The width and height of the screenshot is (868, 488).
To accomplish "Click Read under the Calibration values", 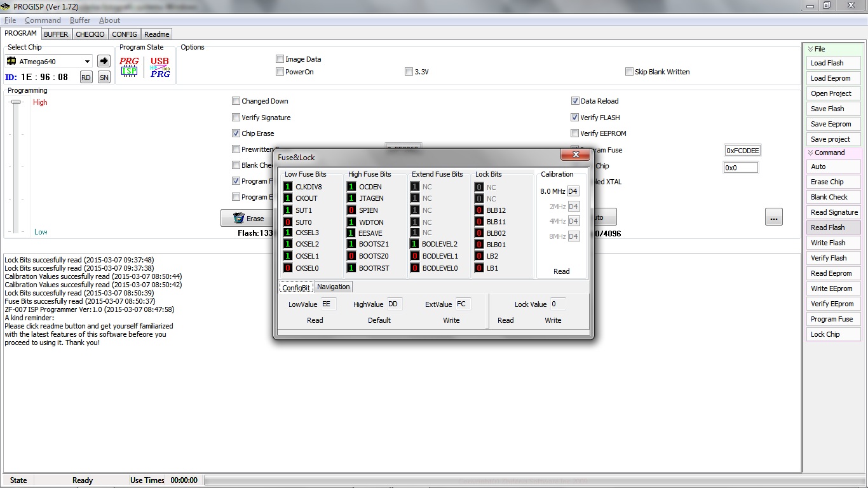I will tap(562, 271).
